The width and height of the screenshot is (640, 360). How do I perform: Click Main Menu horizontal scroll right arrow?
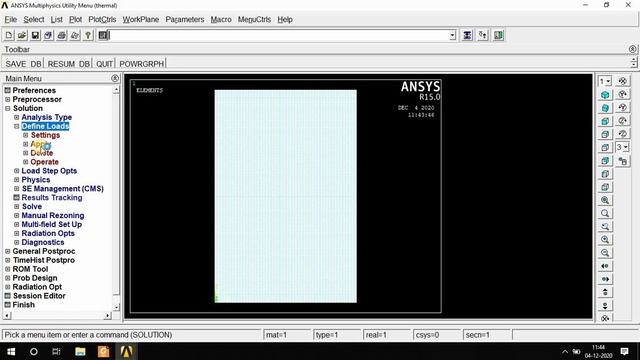click(107, 316)
